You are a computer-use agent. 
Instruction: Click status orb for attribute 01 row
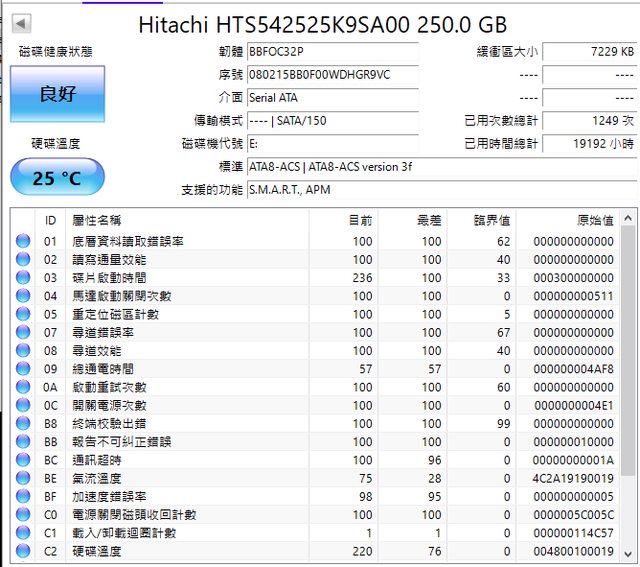(22, 241)
